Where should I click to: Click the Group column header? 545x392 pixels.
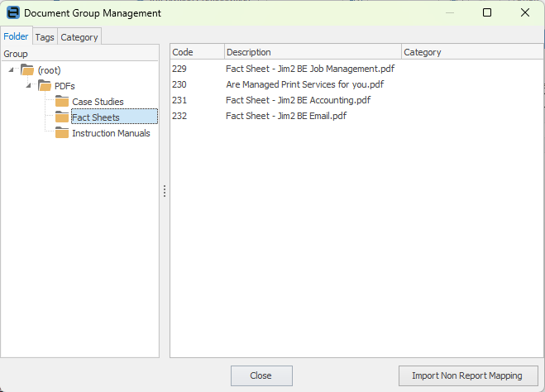coord(80,54)
